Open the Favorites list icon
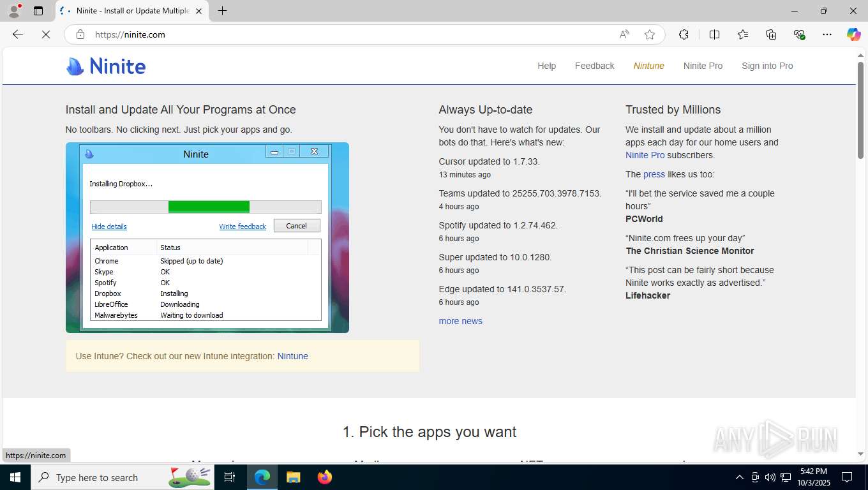This screenshot has width=868, height=490. (x=743, y=34)
